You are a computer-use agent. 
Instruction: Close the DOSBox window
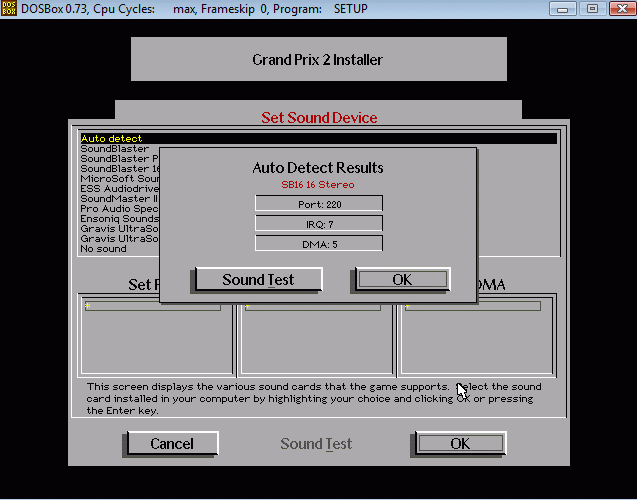[x=622, y=9]
